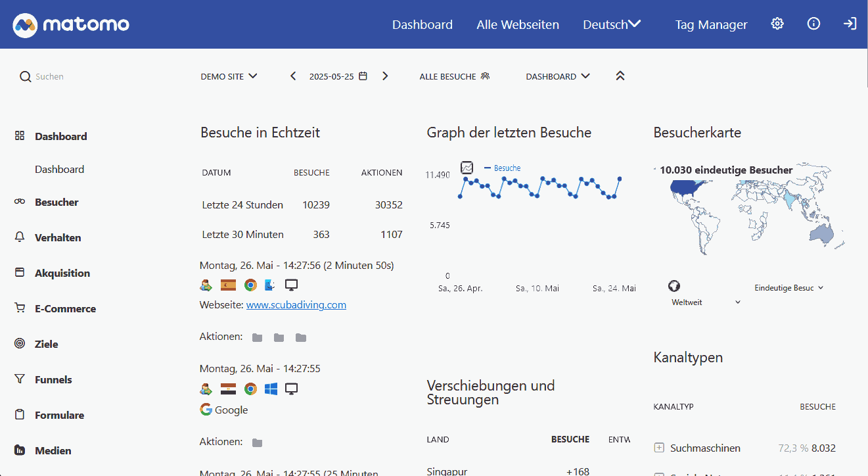Open the Besucher sidebar menu

[x=57, y=202]
